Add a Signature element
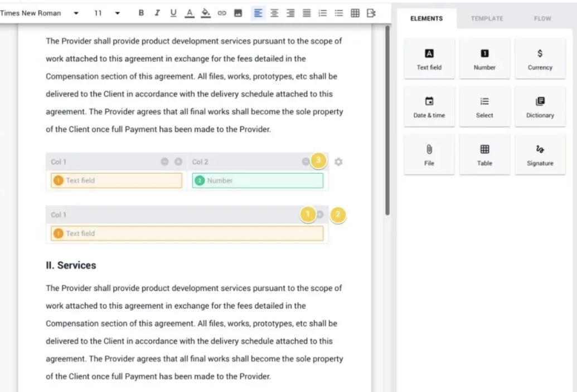This screenshot has width=577, height=392. pyautogui.click(x=540, y=155)
